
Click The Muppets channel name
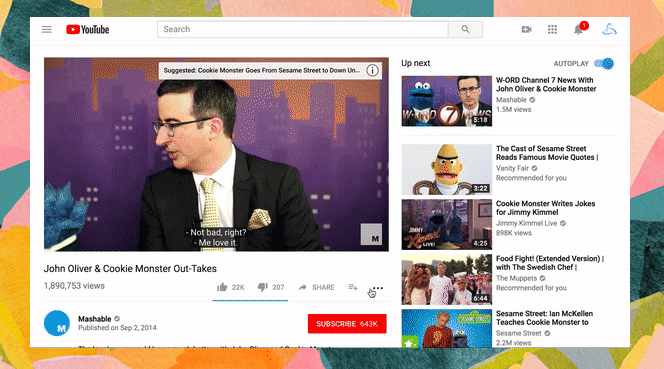point(516,278)
